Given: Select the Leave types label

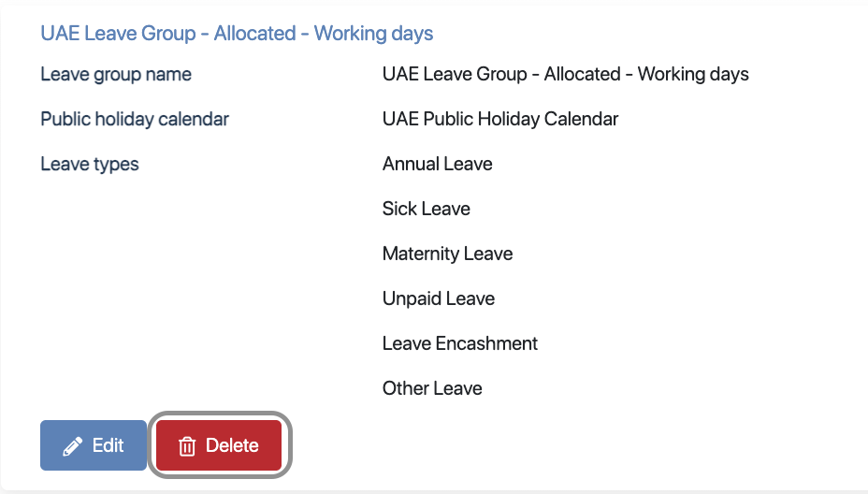Looking at the screenshot, I should click(x=90, y=164).
